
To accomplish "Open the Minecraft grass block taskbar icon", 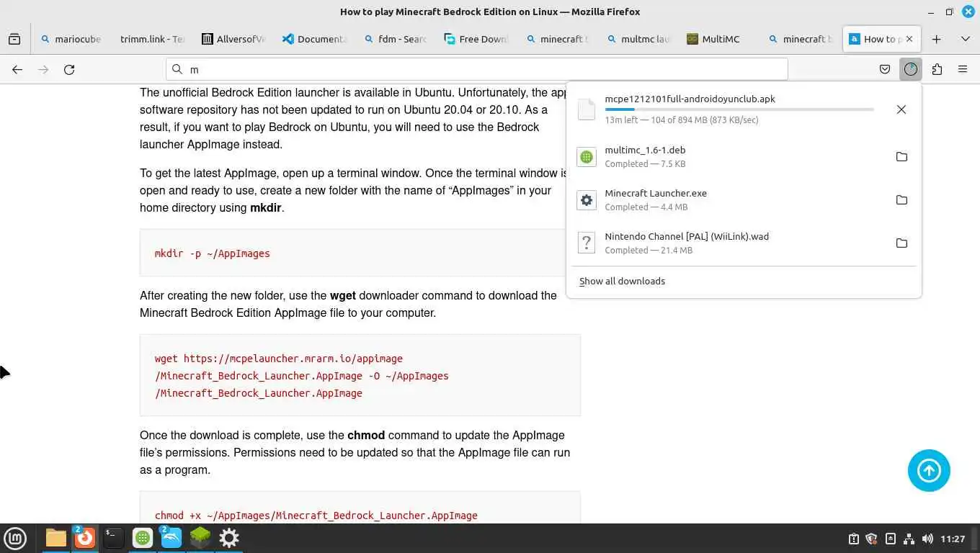I will 200,538.
